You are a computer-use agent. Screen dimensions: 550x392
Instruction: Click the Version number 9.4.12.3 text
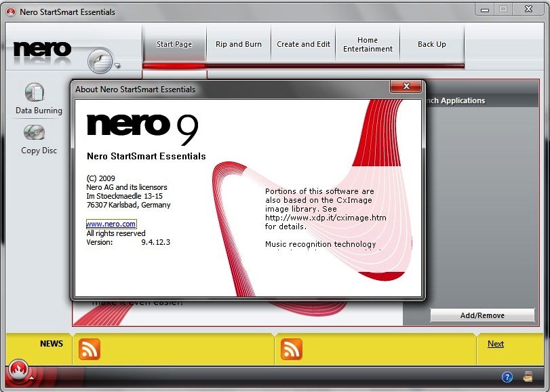click(x=156, y=242)
